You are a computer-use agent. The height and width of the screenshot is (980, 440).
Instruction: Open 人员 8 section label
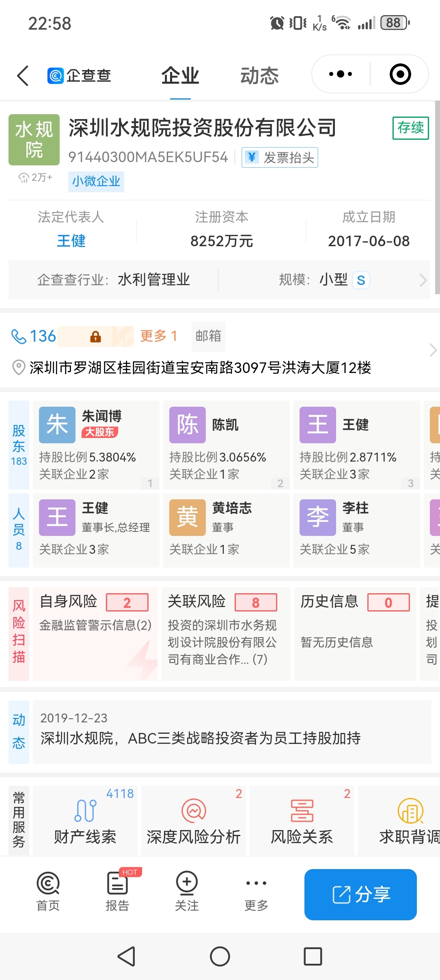pyautogui.click(x=19, y=530)
